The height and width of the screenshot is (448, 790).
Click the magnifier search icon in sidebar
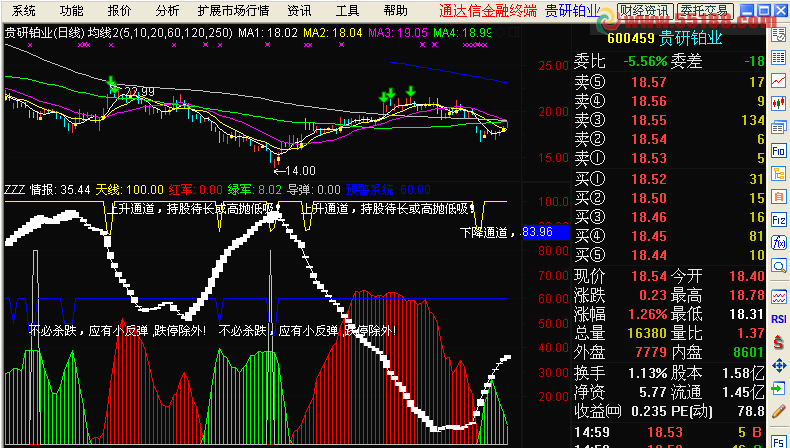coord(779,266)
